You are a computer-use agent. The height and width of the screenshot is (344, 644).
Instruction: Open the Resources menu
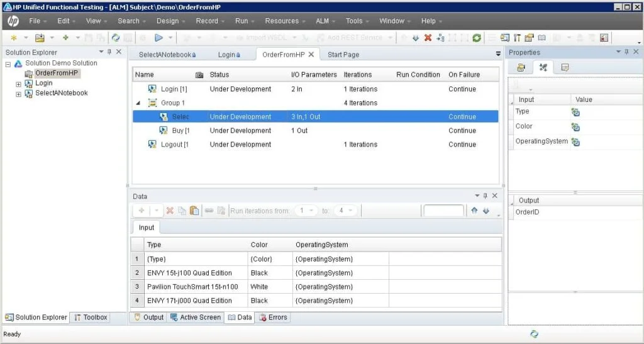click(285, 21)
